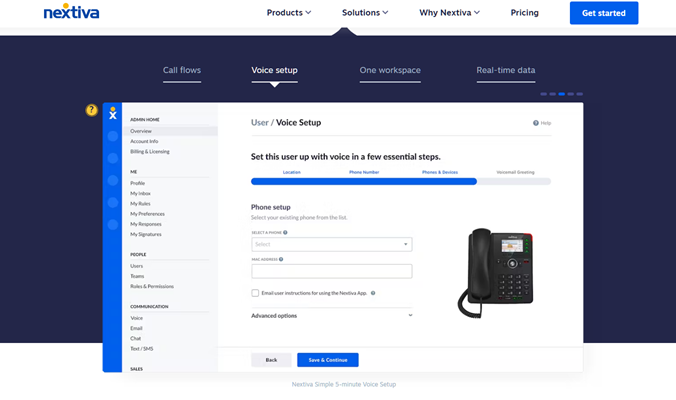Open Roles & Permissions in sidebar
This screenshot has width=676, height=400.
(x=152, y=287)
